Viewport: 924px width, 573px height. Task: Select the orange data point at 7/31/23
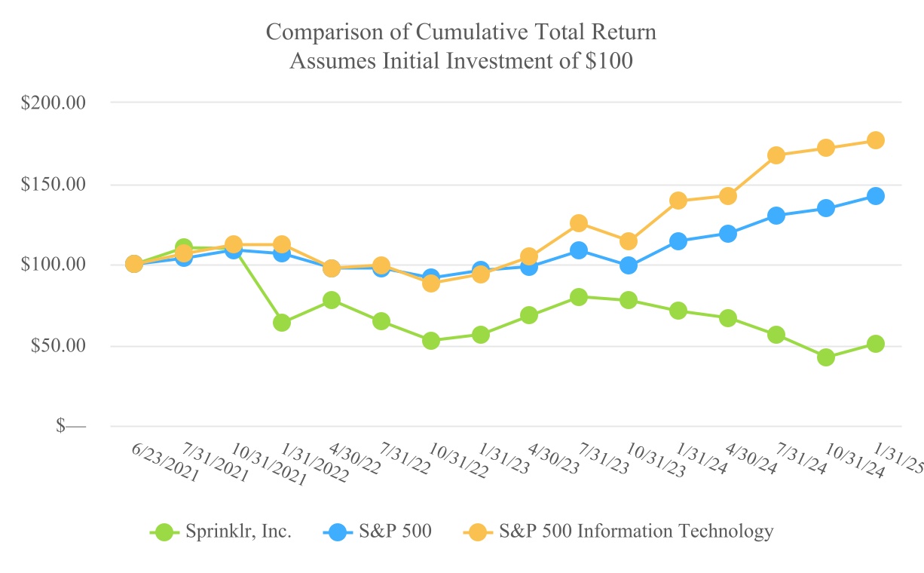pos(579,223)
